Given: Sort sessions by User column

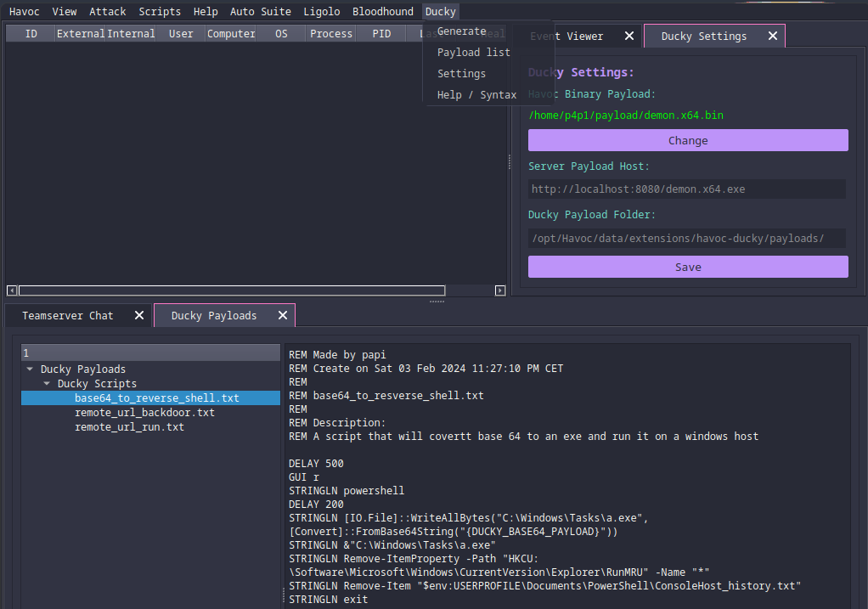Looking at the screenshot, I should pos(181,34).
